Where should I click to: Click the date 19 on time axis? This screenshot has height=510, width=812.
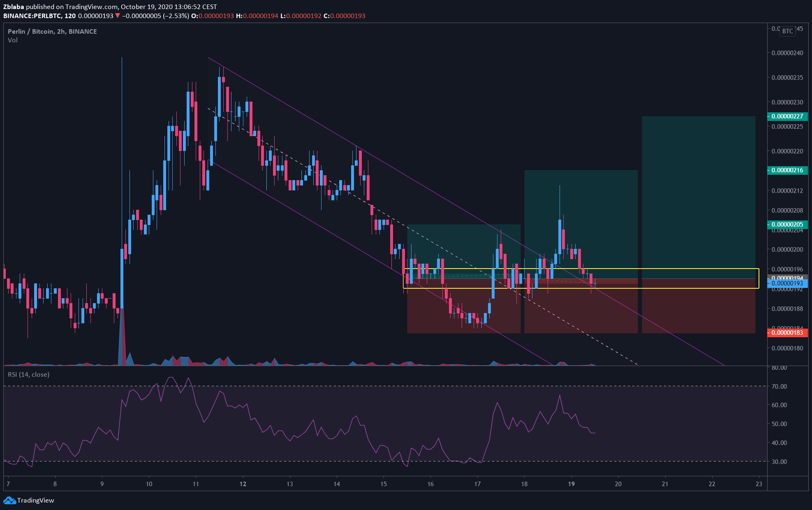pos(571,484)
